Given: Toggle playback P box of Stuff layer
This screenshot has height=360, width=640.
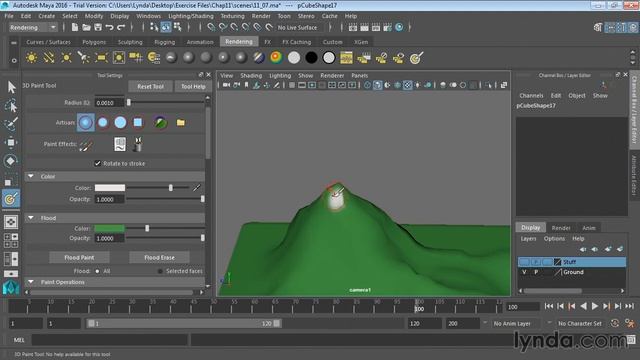Looking at the screenshot, I should pyautogui.click(x=536, y=262).
